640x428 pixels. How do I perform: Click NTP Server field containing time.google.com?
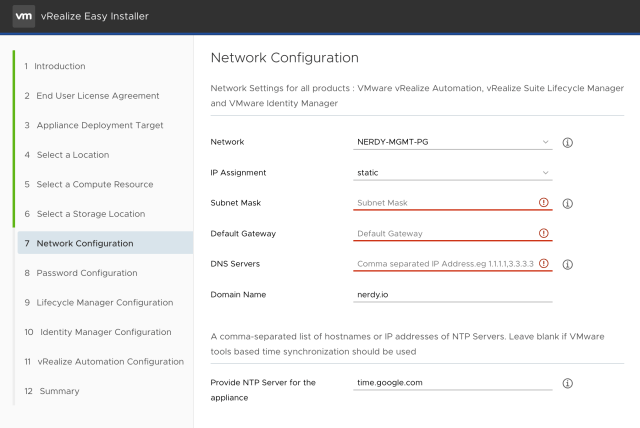point(453,383)
